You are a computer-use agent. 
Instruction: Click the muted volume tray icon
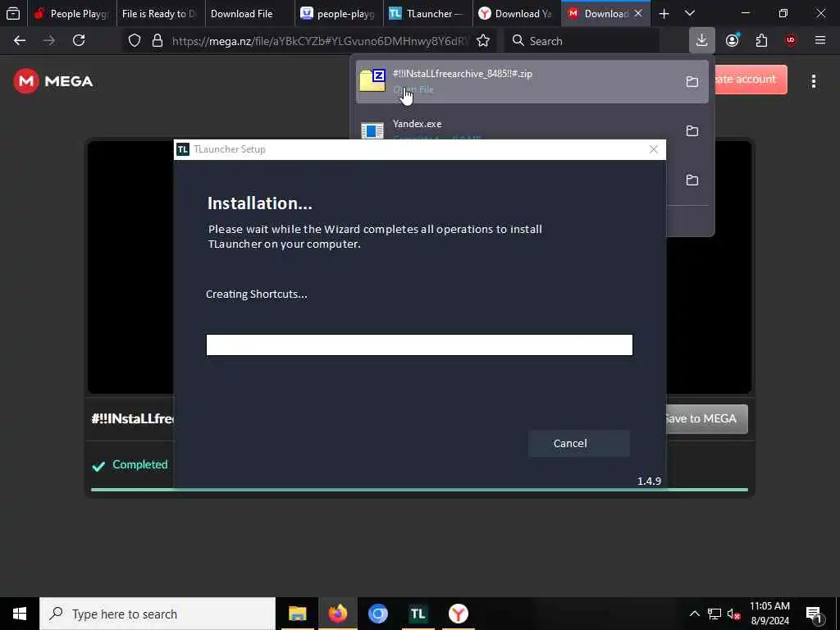click(734, 614)
